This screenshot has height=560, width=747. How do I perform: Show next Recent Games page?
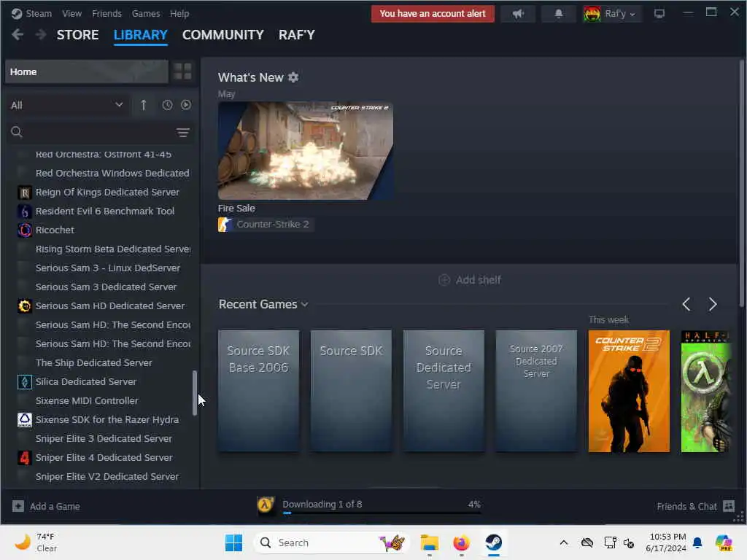click(713, 304)
